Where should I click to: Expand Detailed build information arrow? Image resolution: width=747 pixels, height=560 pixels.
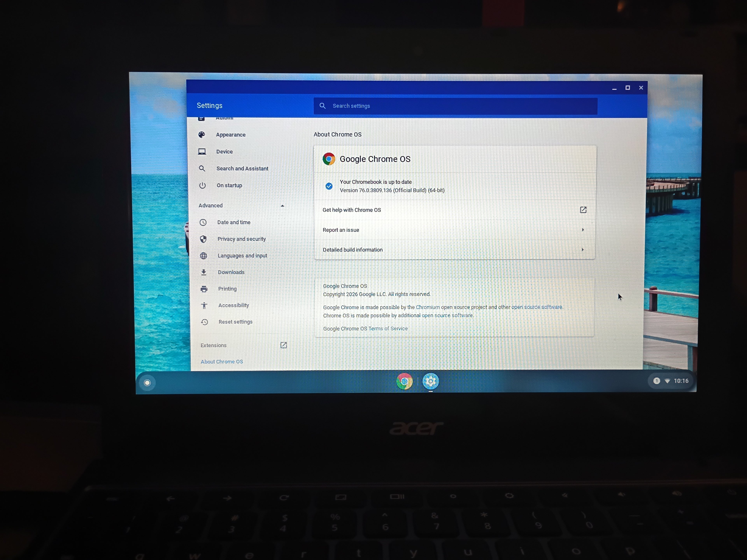(x=583, y=250)
